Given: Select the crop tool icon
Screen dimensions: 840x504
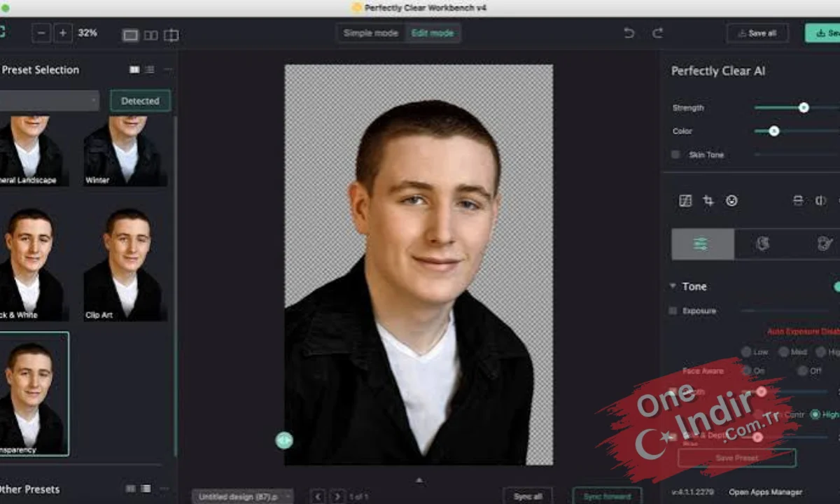Looking at the screenshot, I should pos(708,201).
